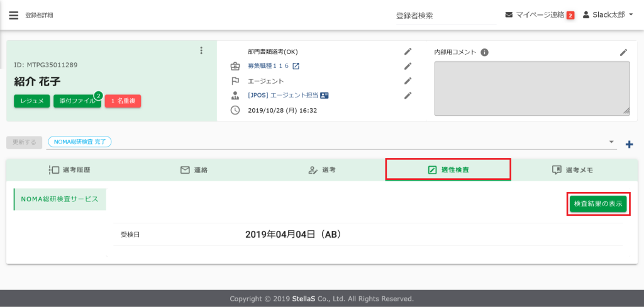Click the three-dot menu on candidate card
The height and width of the screenshot is (307, 644).
(x=201, y=51)
